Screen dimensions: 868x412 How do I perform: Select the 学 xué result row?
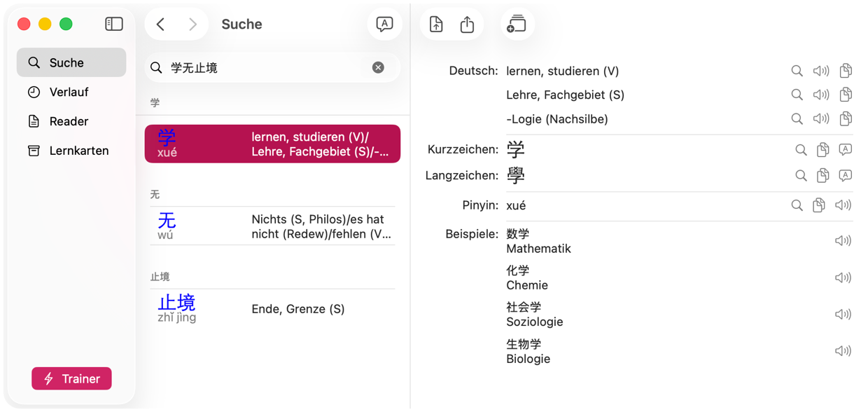[272, 144]
